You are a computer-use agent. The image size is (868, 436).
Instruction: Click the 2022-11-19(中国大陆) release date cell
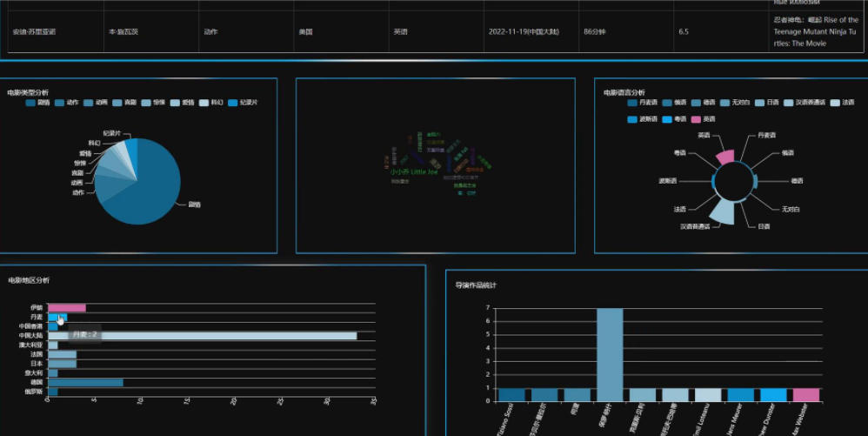(x=523, y=31)
